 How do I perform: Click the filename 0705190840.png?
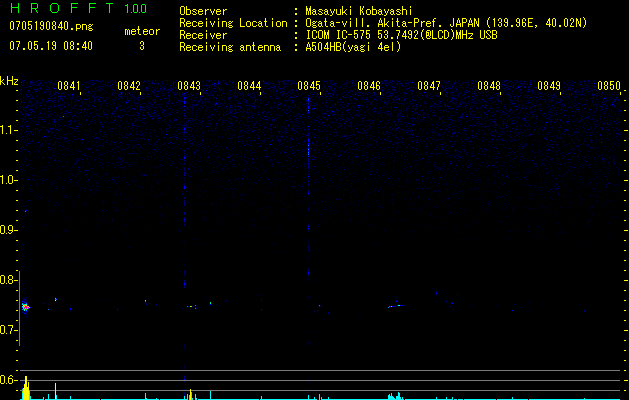tap(51, 26)
